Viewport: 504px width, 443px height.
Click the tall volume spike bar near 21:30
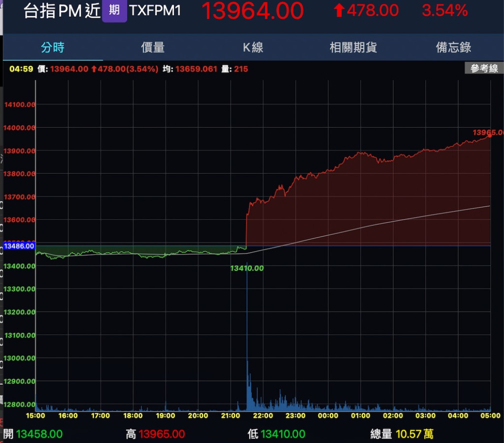click(247, 338)
